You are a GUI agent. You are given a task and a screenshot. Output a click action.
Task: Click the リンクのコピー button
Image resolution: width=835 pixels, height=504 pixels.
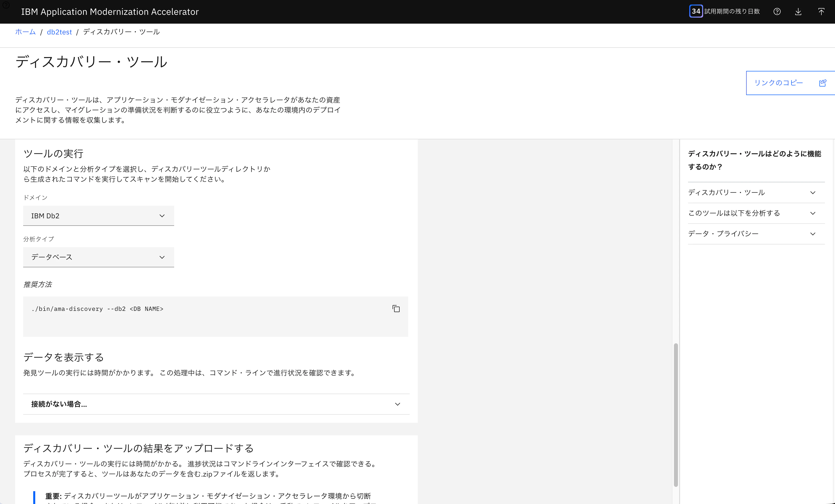[x=790, y=83]
